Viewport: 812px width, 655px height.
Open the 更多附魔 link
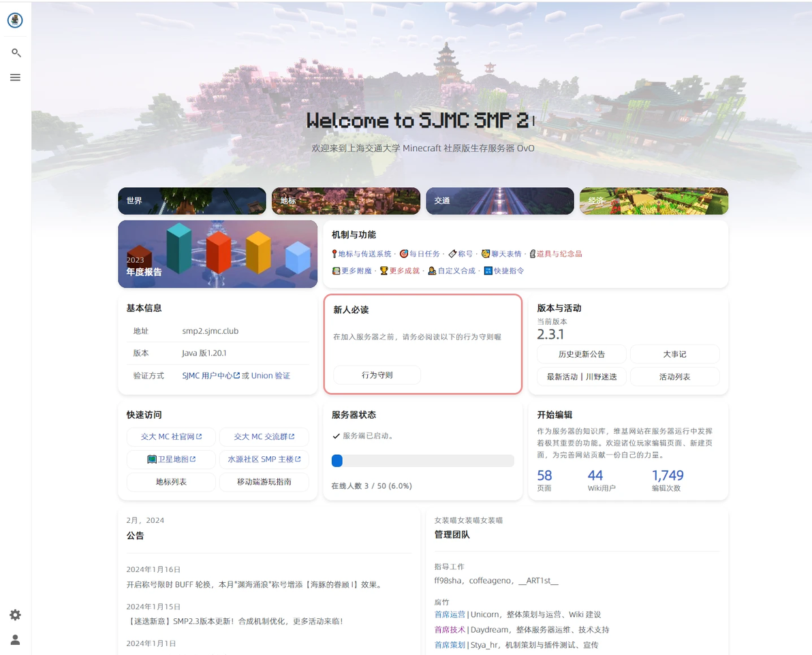click(x=356, y=271)
